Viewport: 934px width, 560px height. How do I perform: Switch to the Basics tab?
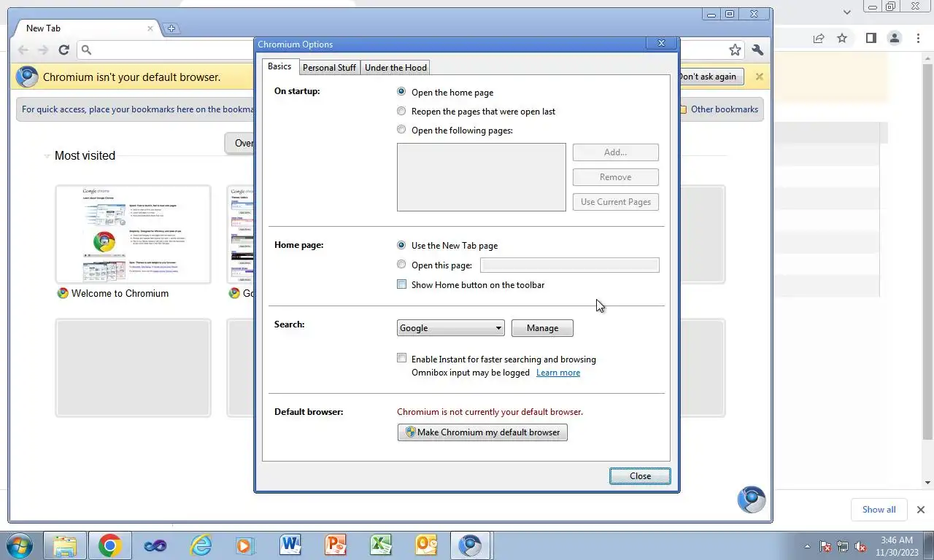[279, 66]
